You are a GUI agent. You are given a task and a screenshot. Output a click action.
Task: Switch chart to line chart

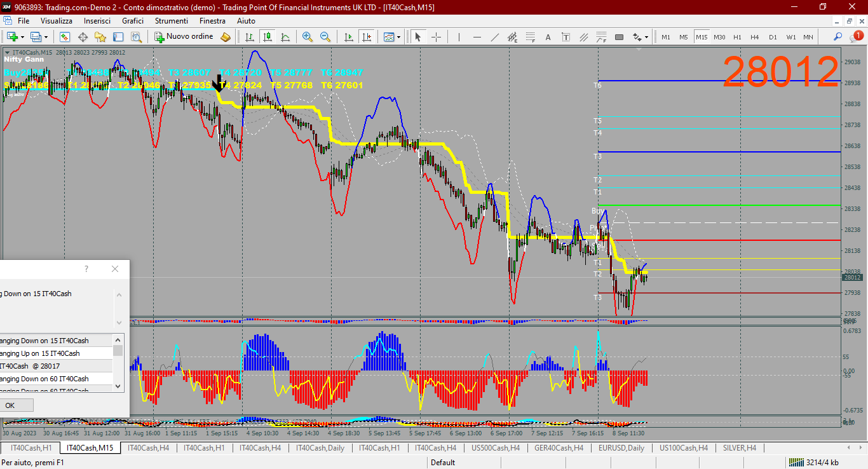[285, 37]
